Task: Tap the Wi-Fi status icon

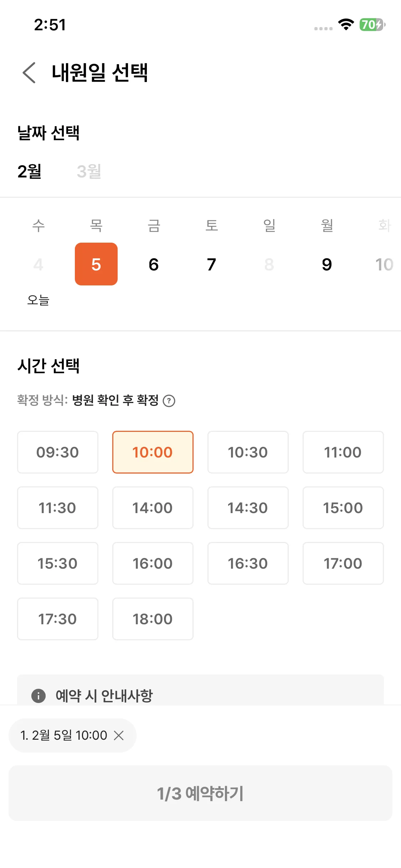Action: tap(346, 25)
